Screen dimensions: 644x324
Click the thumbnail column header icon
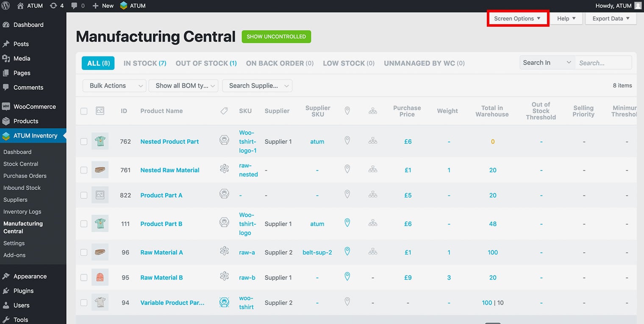coord(100,111)
